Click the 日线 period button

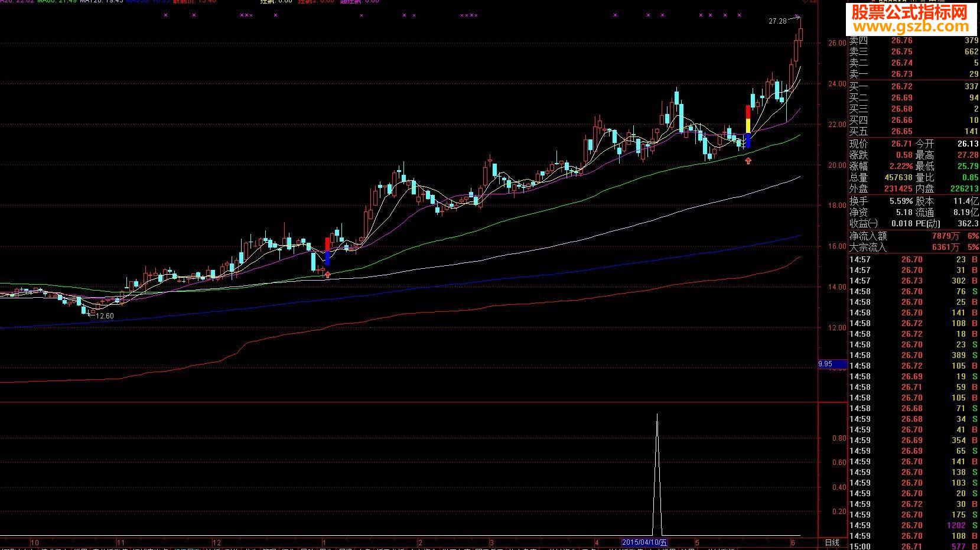(x=832, y=542)
